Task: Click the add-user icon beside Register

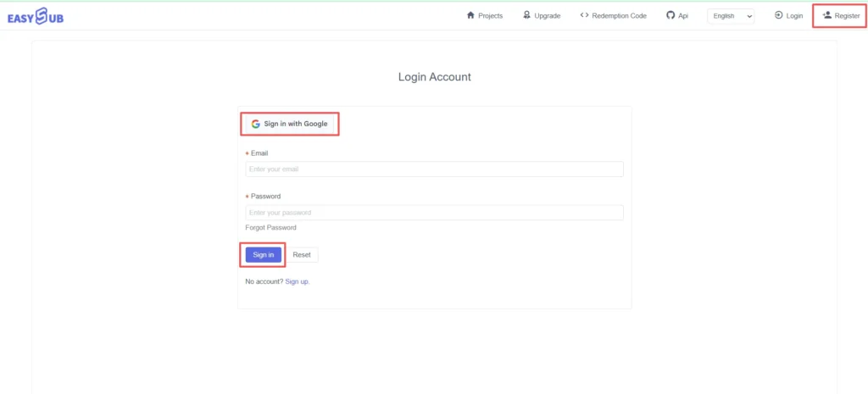Action: coord(827,15)
